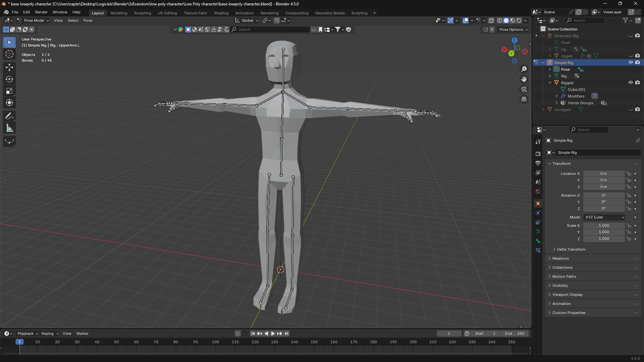Screen dimensions: 644x362
Task: Open the Render menu
Action: (41, 12)
